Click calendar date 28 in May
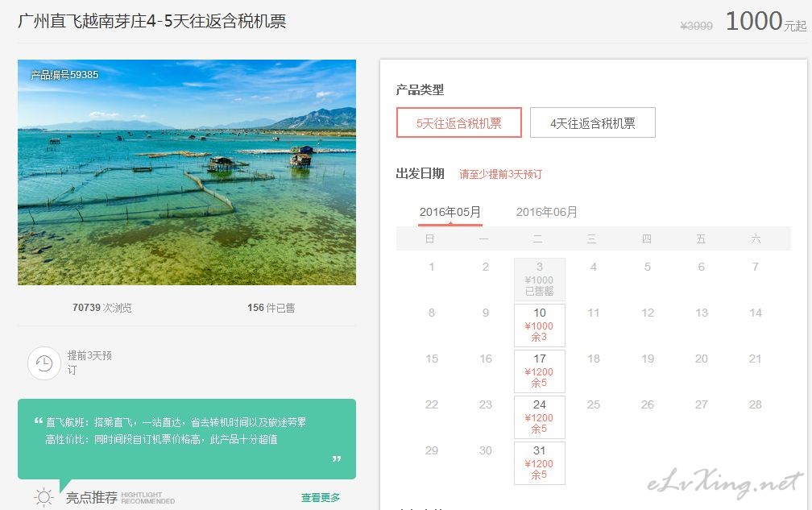The height and width of the screenshot is (510, 812). [755, 404]
